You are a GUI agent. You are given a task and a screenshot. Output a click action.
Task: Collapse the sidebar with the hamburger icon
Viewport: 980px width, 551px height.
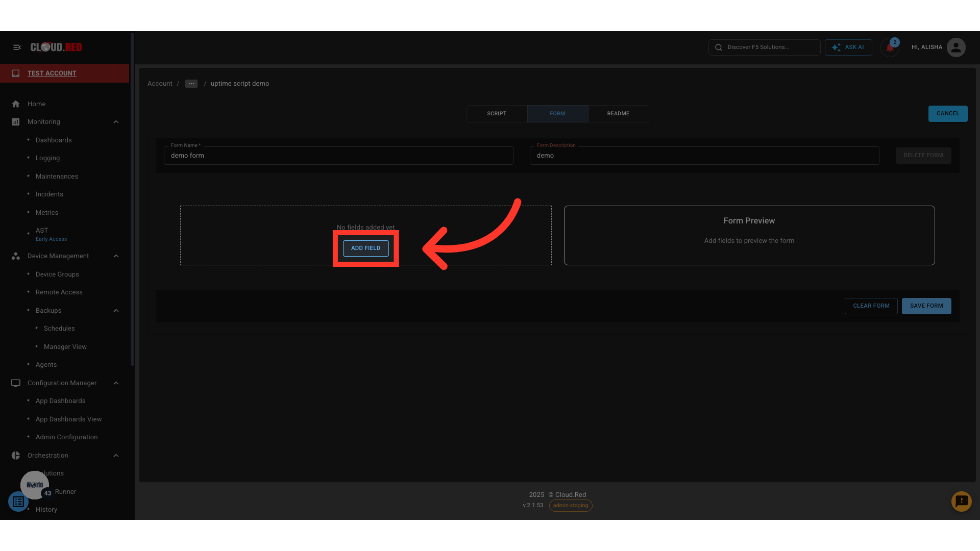[x=17, y=47]
